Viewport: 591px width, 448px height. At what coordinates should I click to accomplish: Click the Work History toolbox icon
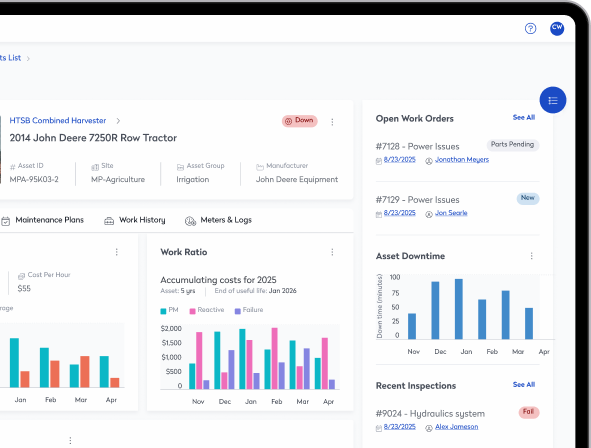tap(109, 221)
